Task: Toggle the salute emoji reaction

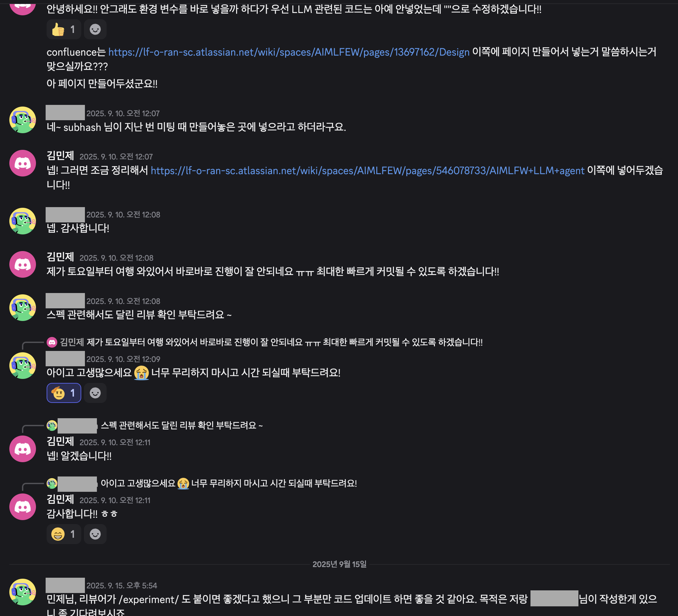Action: pos(64,393)
